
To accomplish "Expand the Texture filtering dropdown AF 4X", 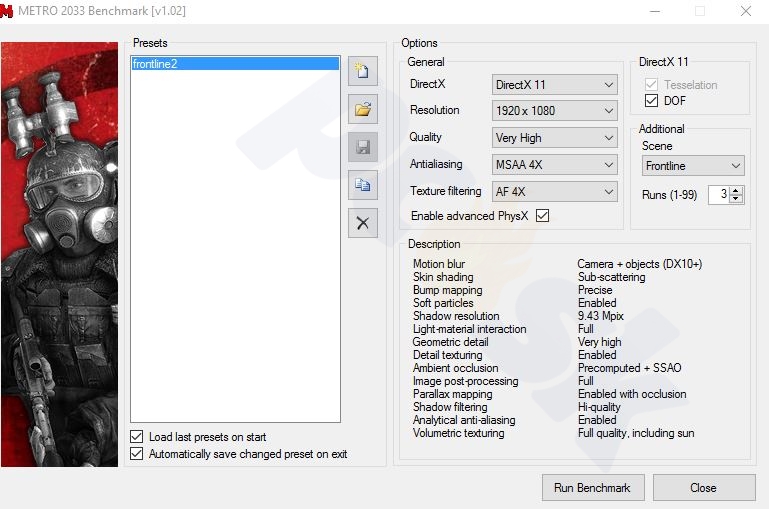I will (554, 192).
